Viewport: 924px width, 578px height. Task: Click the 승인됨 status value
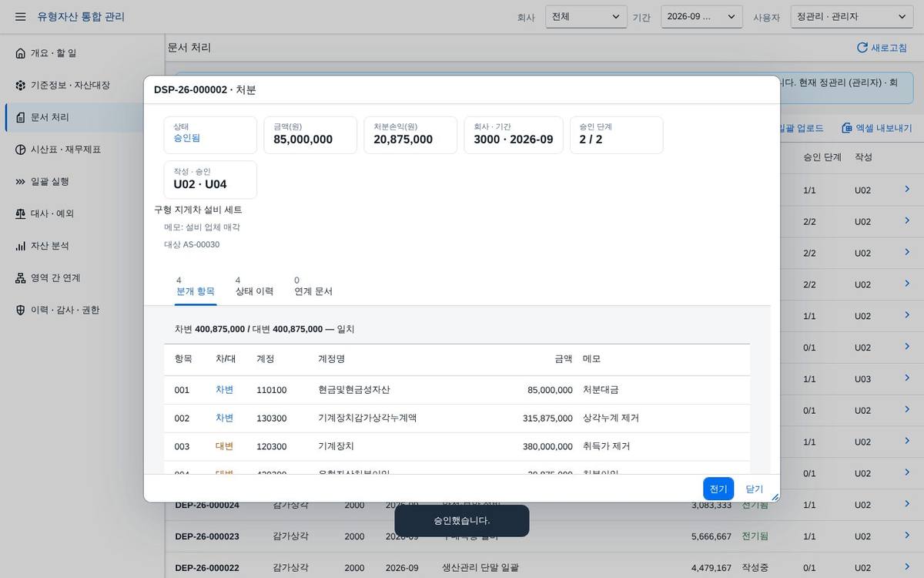coord(187,139)
